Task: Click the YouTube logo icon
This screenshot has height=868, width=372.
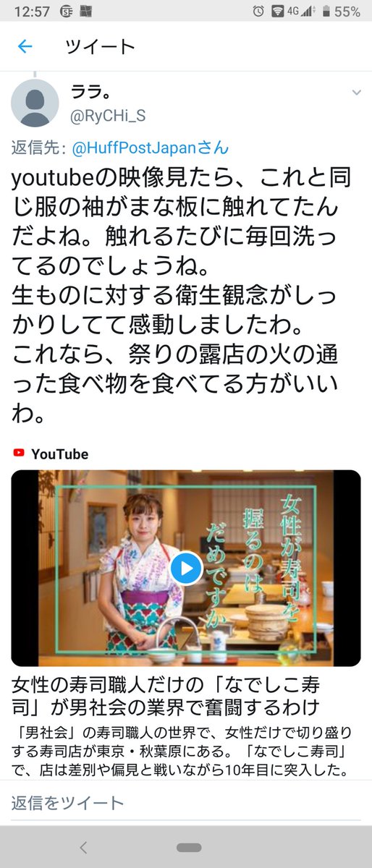Action: (x=18, y=454)
